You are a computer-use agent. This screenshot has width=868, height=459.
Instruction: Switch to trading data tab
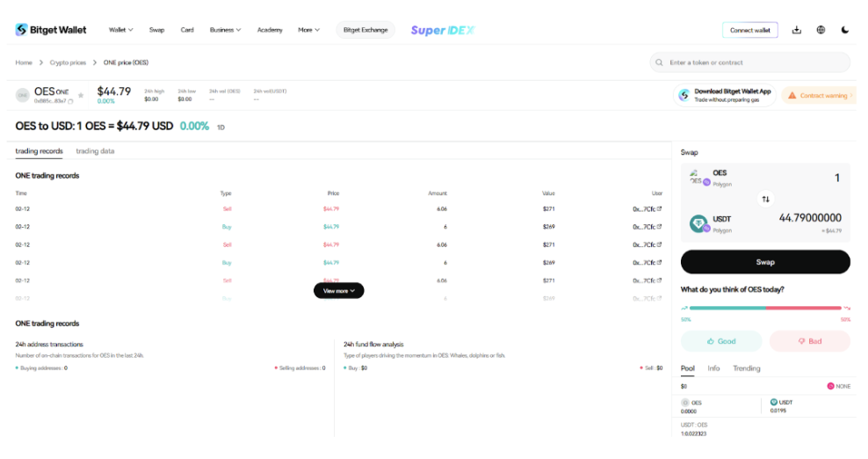click(95, 150)
